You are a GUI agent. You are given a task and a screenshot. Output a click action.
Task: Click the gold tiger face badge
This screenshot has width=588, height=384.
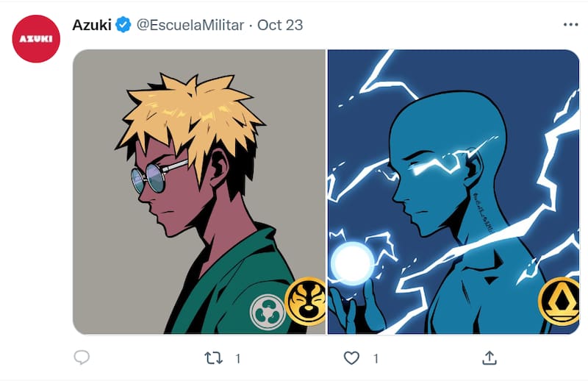point(306,299)
